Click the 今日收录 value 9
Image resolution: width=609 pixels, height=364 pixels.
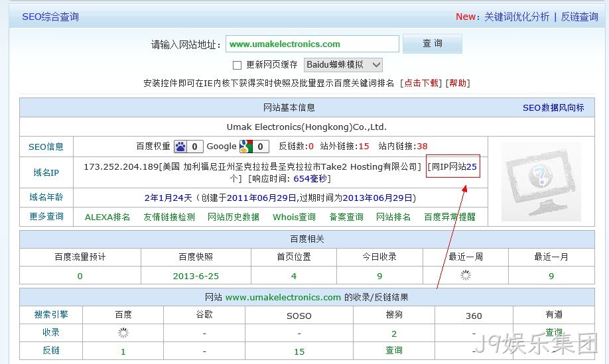379,276
